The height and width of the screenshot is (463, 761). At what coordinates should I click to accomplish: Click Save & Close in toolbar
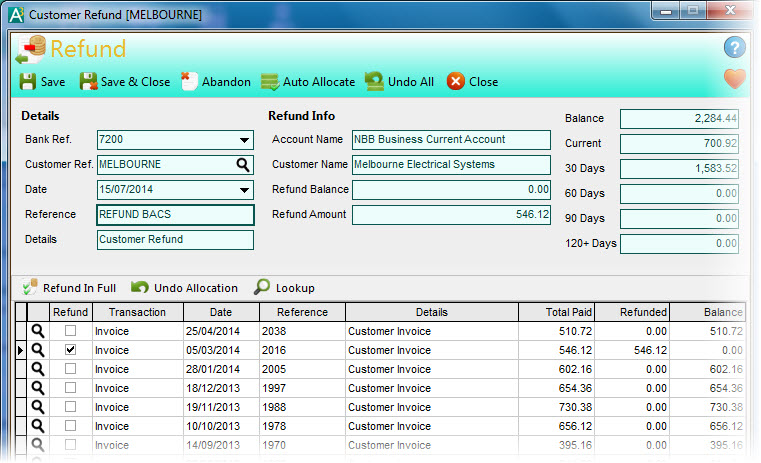pyautogui.click(x=125, y=82)
